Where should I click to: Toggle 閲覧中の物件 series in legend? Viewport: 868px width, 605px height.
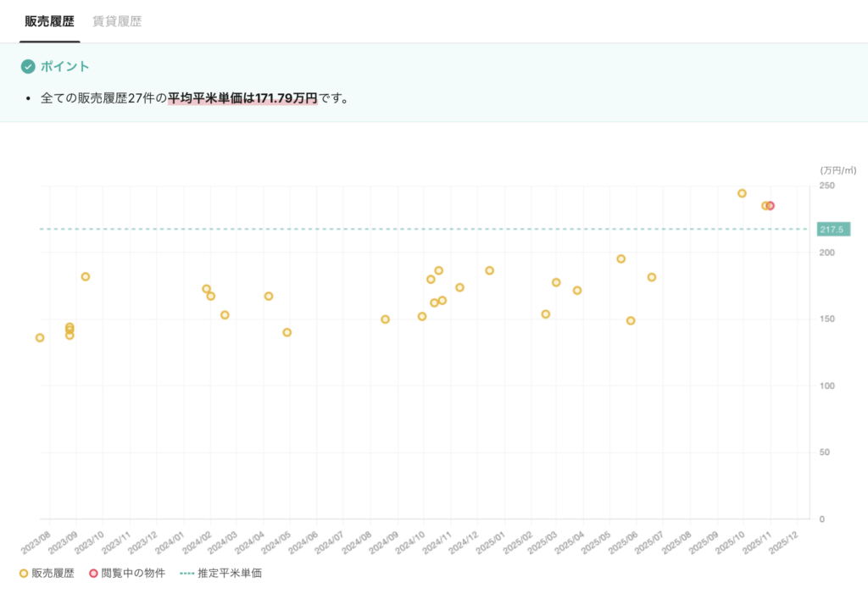[127, 574]
